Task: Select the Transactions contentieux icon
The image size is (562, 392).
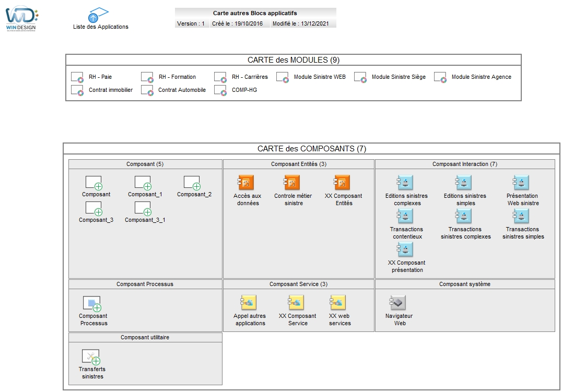Action: click(x=405, y=216)
